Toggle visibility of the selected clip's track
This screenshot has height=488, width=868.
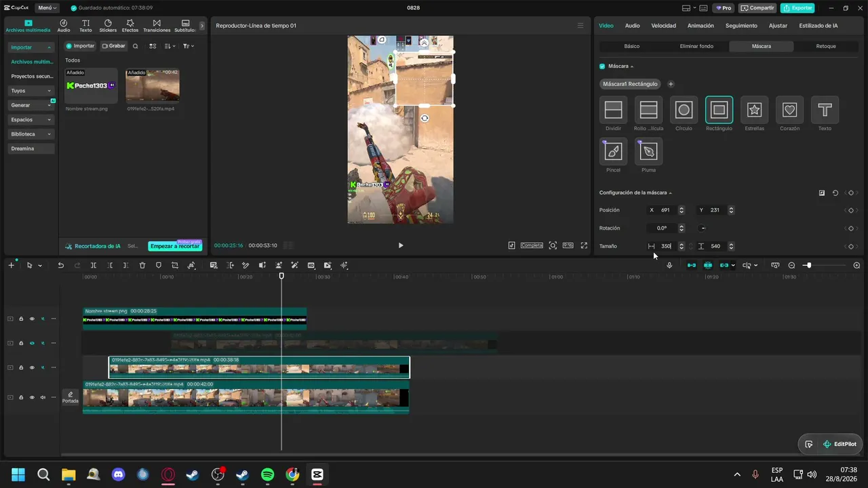pyautogui.click(x=32, y=367)
